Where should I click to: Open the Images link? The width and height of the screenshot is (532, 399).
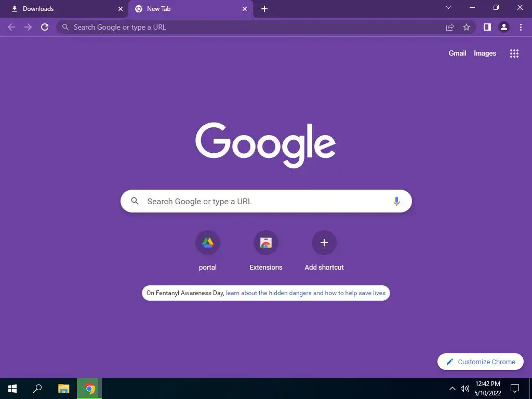(485, 54)
